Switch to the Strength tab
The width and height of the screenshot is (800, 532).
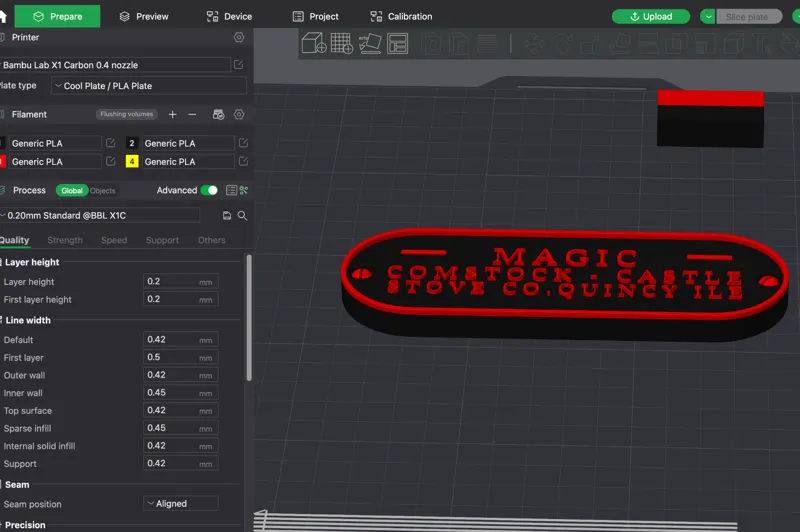pyautogui.click(x=65, y=240)
